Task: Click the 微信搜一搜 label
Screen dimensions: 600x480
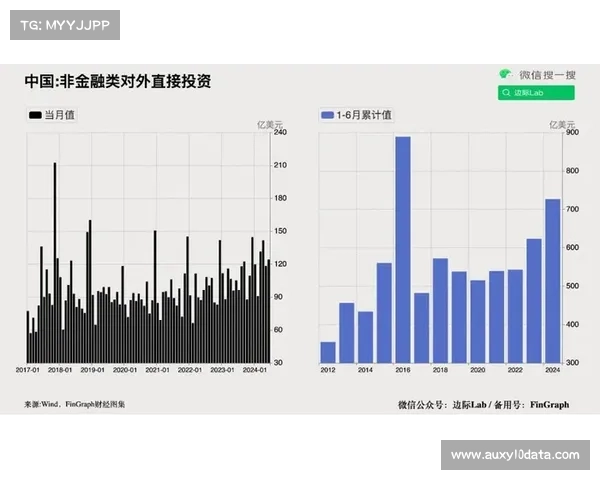Action: [x=547, y=75]
